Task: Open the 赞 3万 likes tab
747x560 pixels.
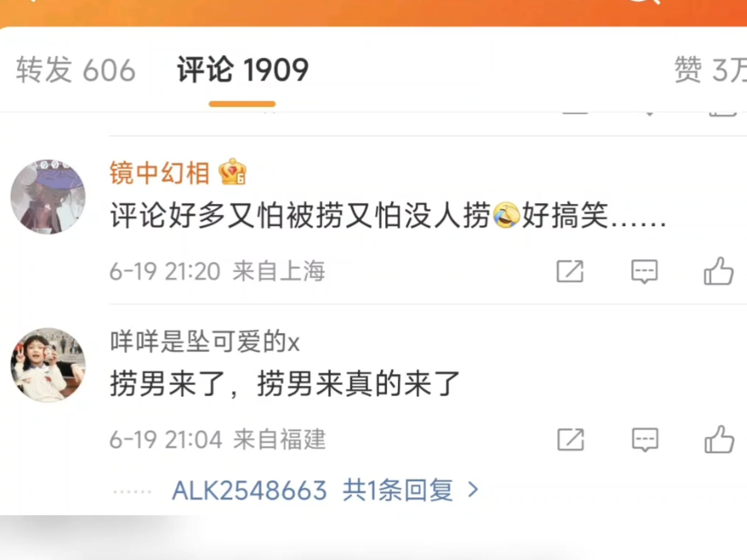Action: (x=710, y=70)
